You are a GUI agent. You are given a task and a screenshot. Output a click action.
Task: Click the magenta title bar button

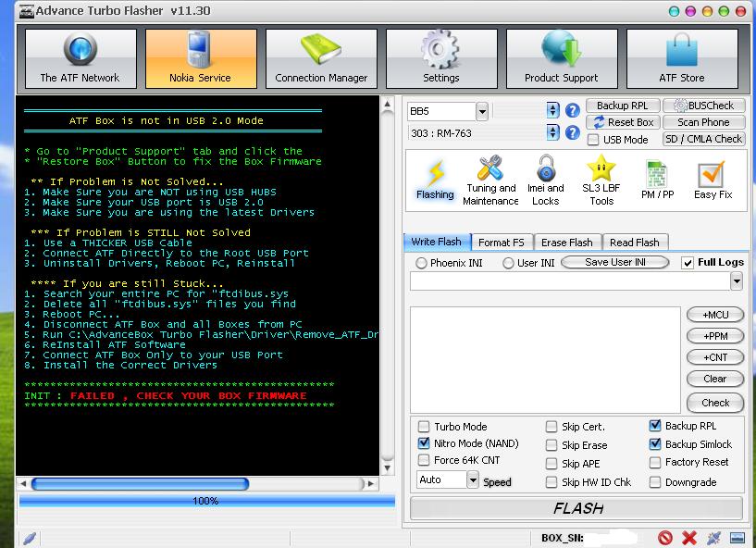coord(690,12)
